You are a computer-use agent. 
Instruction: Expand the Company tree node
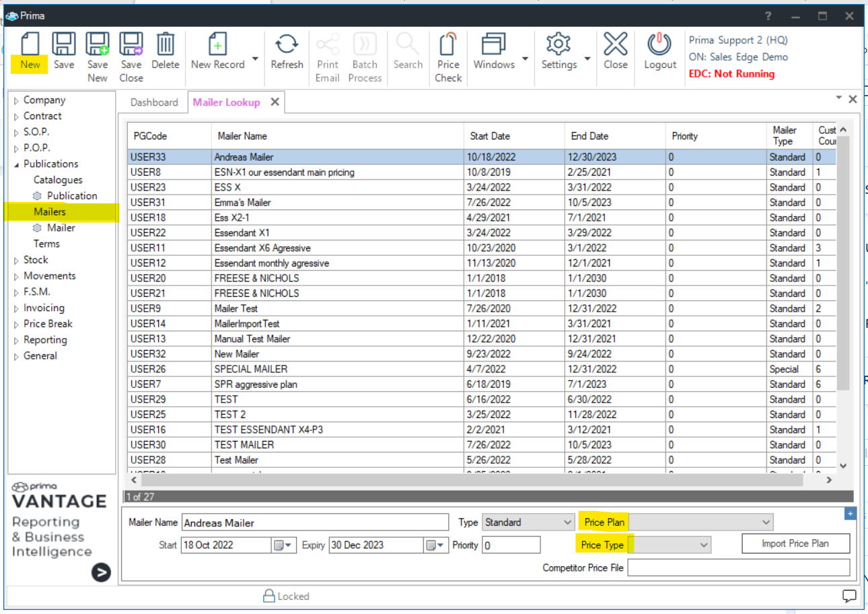(16, 101)
